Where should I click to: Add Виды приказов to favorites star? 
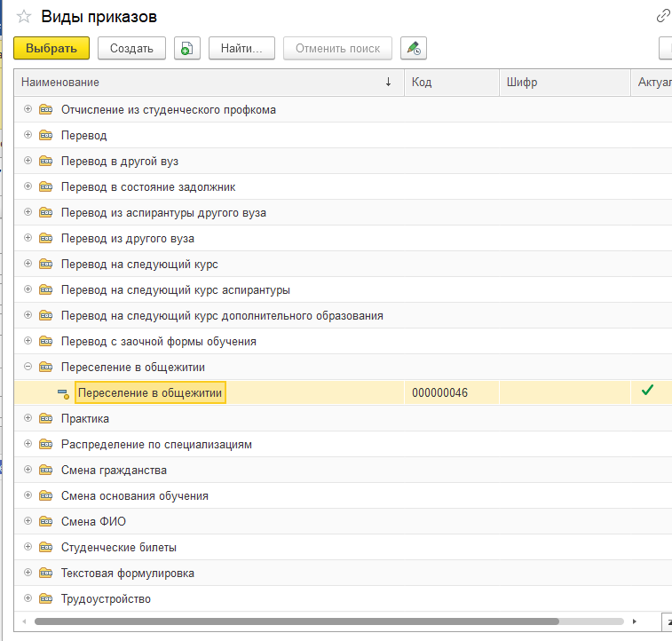pyautogui.click(x=24, y=17)
